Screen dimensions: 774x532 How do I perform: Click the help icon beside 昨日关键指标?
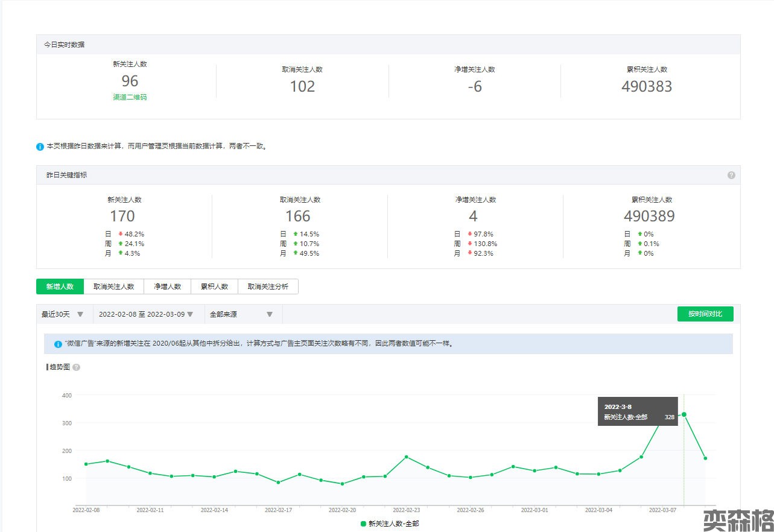point(731,175)
